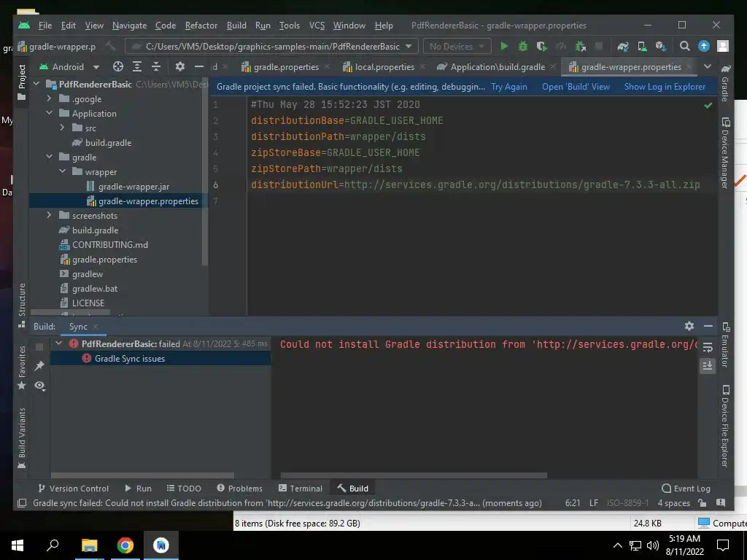Toggle read-only lock in the status bar
Image resolution: width=747 pixels, height=560 pixels.
click(702, 503)
